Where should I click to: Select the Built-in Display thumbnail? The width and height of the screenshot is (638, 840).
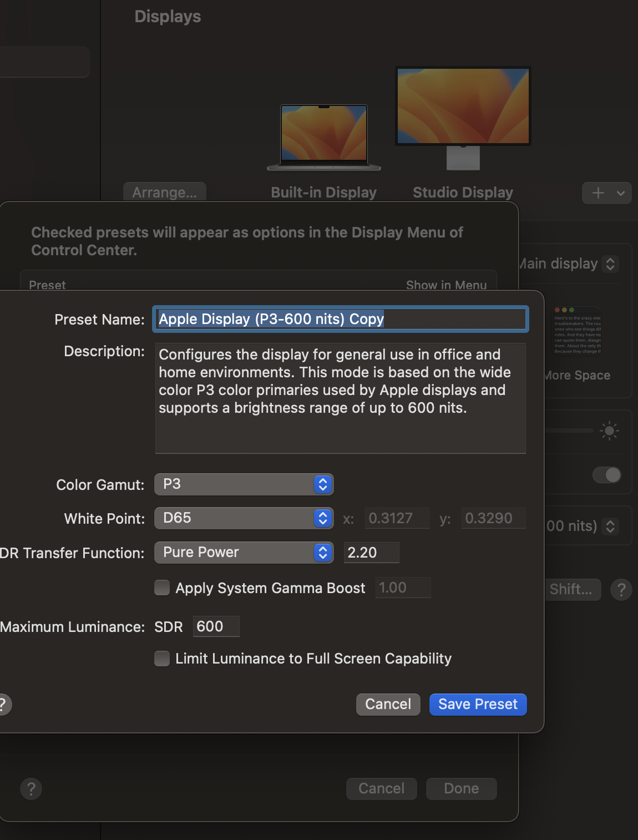324,138
